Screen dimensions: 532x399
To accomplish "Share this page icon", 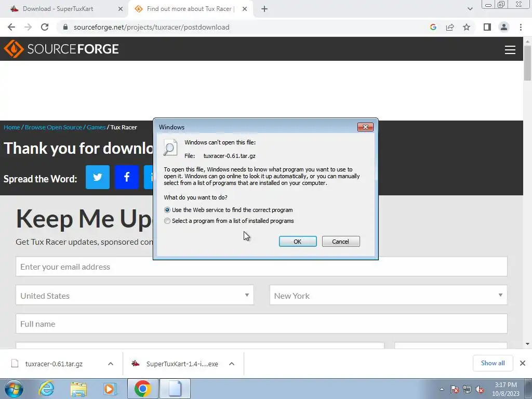I will [x=450, y=27].
